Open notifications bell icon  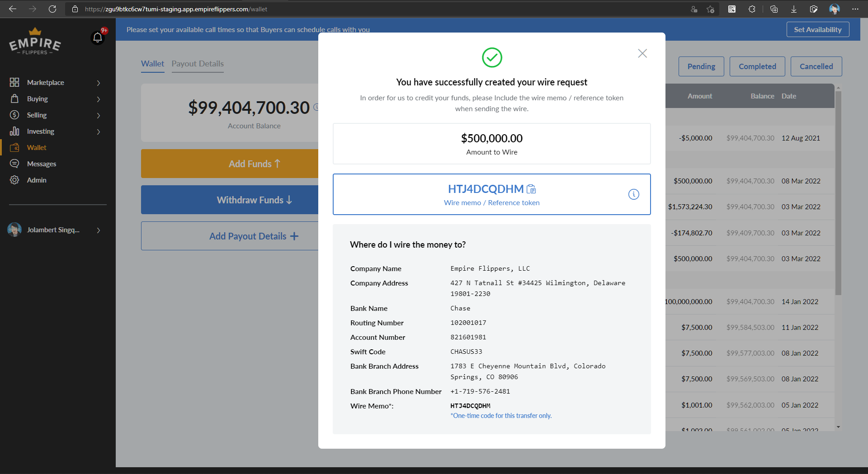[x=98, y=38]
